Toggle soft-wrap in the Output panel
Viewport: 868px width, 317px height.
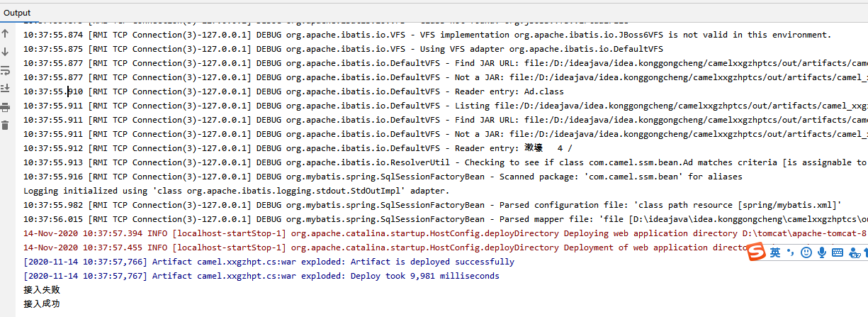point(5,70)
